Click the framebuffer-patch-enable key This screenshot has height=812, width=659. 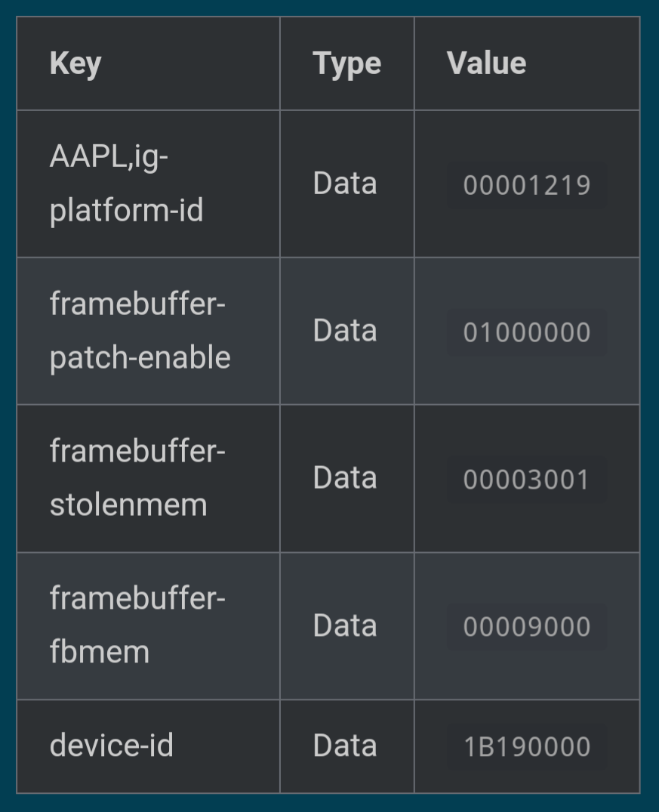coord(140,331)
